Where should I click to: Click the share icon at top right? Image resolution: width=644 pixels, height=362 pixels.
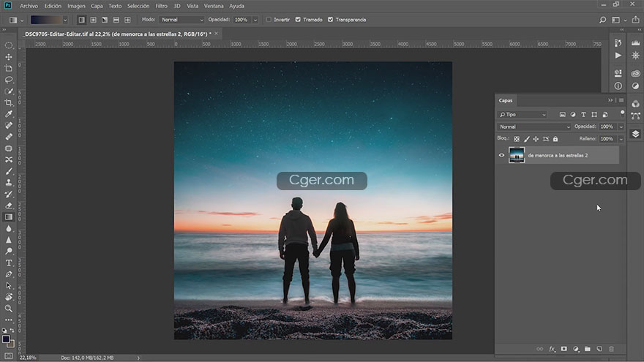[636, 20]
